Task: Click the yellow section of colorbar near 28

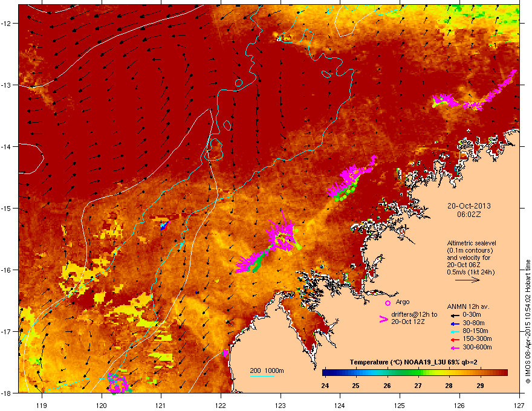Action: tap(443, 373)
